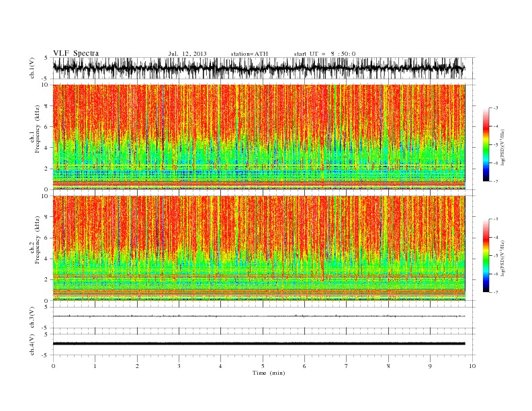Click the "6" kHz tick of ch.1 spectrogram
This screenshot has height=411, width=532.
[46, 127]
